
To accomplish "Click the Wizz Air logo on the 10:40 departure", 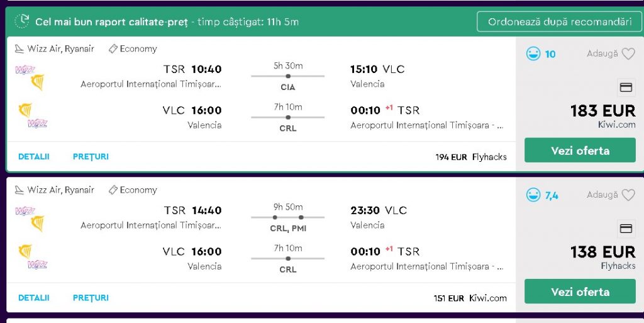I will [x=25, y=70].
